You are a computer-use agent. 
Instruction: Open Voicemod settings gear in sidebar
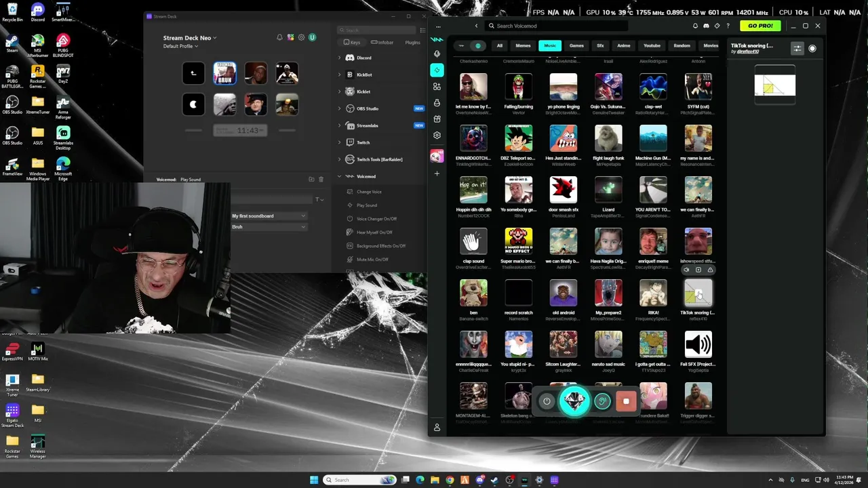437,135
